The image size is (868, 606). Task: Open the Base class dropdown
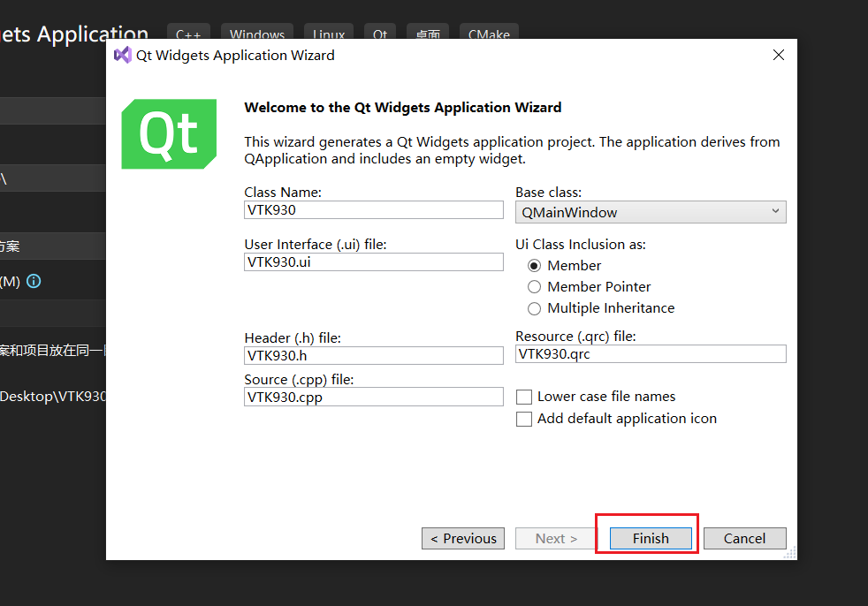click(651, 212)
